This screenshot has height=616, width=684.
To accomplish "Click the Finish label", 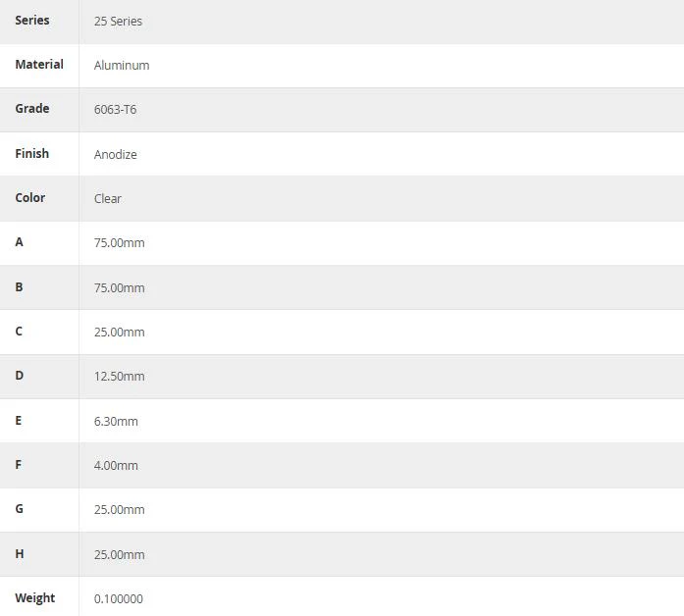I will (x=31, y=153).
